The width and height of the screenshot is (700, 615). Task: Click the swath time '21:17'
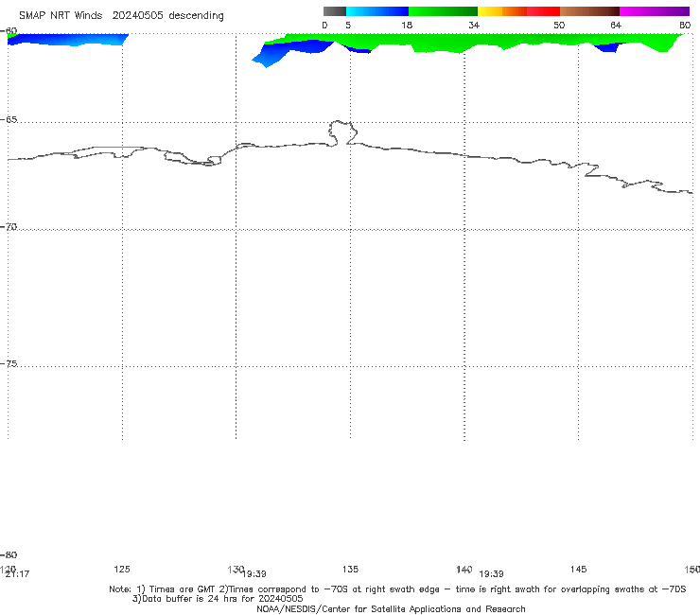pyautogui.click(x=17, y=574)
